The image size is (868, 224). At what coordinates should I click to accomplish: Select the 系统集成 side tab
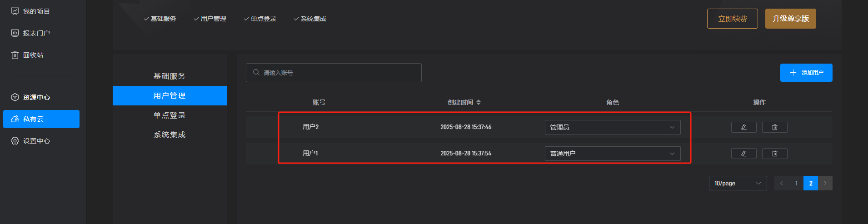(170, 135)
